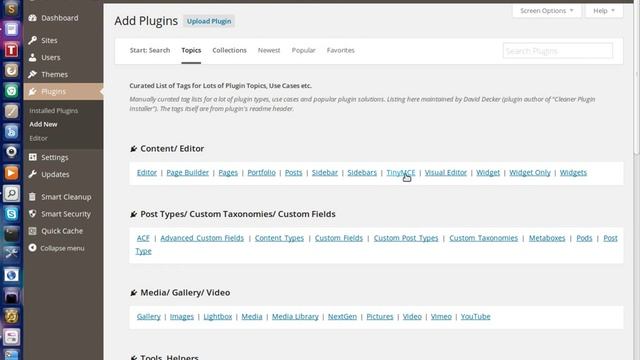
Task: Click the Posts tag link
Action: [x=293, y=172]
